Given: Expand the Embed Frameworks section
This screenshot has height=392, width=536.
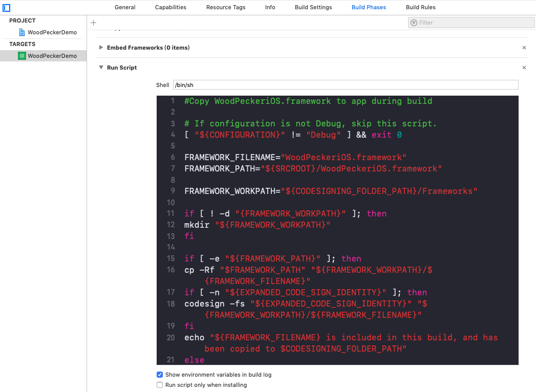Looking at the screenshot, I should pos(101,48).
